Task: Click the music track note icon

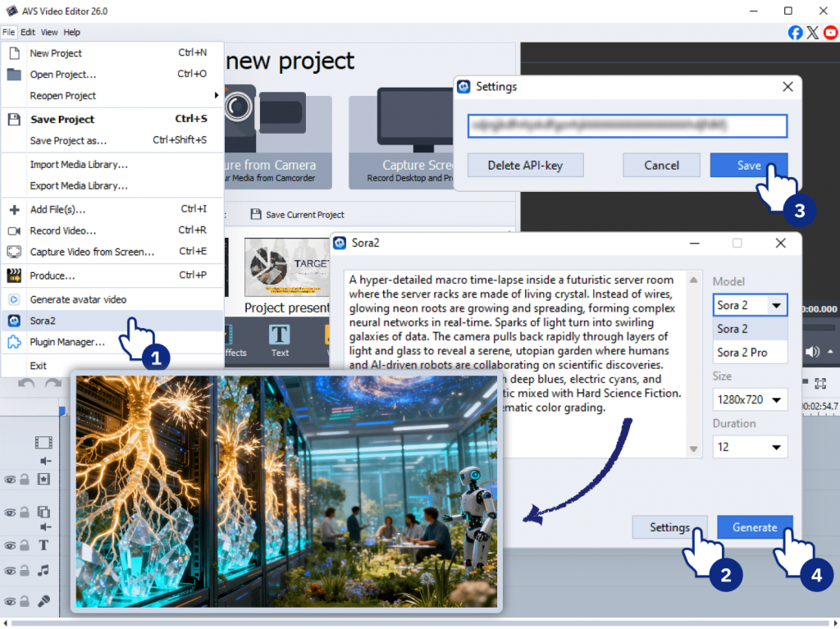Action: coord(43,571)
